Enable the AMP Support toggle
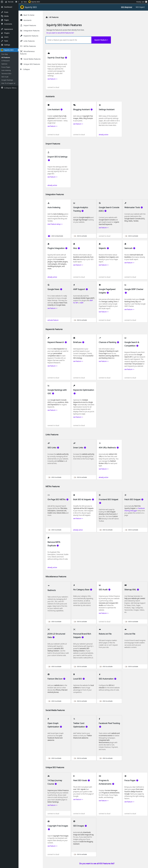Viewport: 148px width, 868px height. coord(75,320)
